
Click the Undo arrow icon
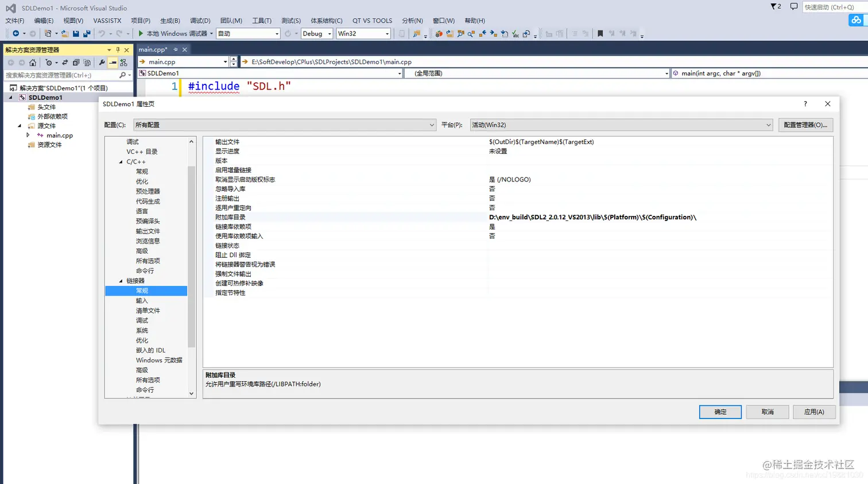(x=102, y=33)
